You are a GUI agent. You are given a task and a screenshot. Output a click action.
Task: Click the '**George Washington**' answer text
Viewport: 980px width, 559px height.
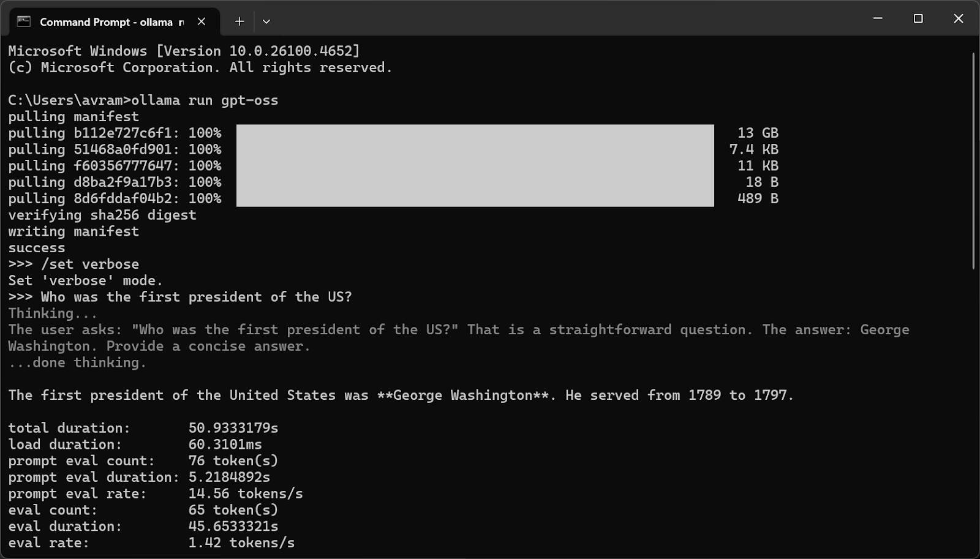tap(462, 396)
